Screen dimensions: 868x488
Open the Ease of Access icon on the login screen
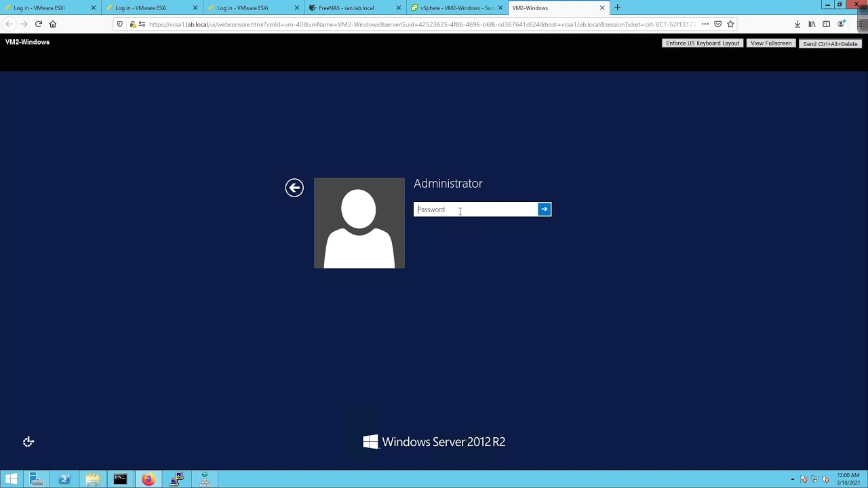click(28, 442)
